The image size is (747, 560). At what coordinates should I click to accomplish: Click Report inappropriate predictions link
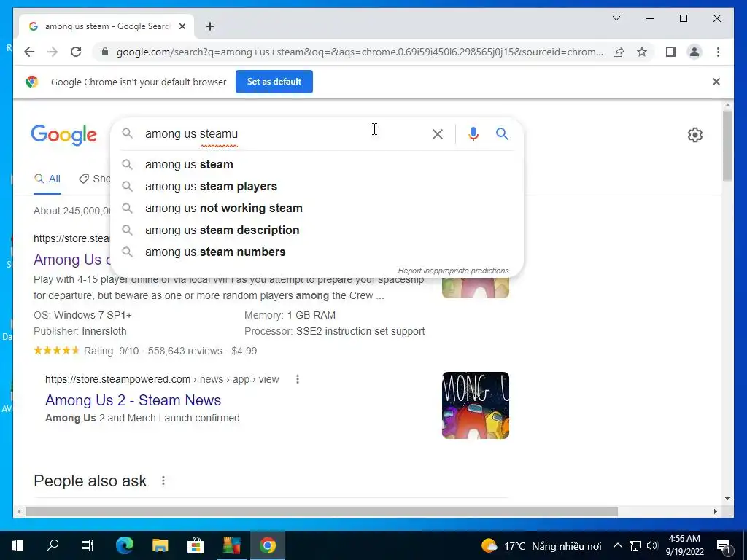[453, 271]
